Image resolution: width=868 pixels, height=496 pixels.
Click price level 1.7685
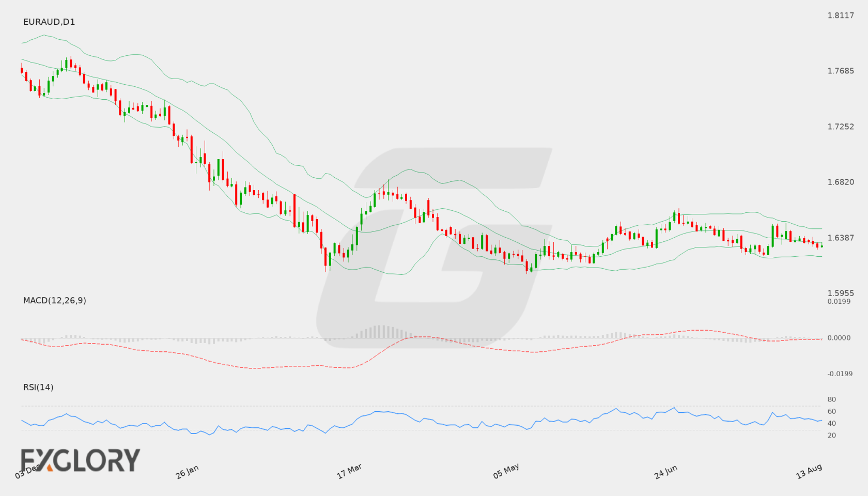[841, 71]
